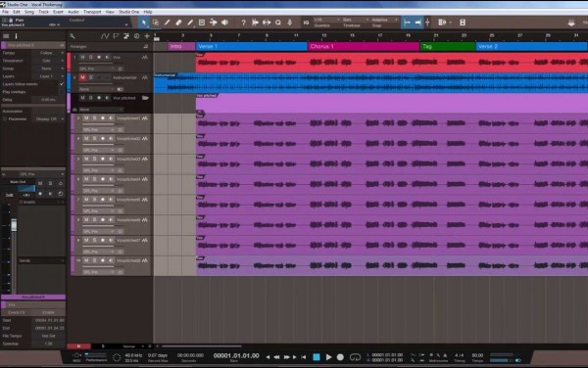Open input dropdown on Vox track

coord(97,69)
